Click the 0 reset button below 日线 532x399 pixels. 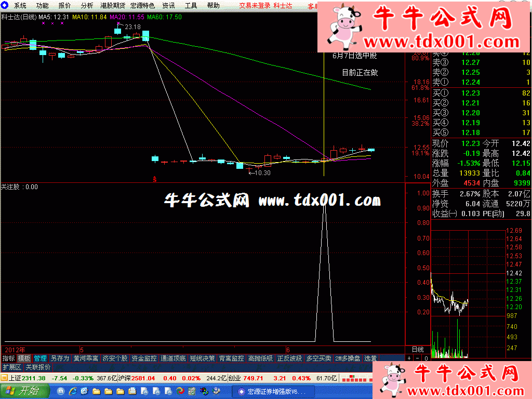426,358
